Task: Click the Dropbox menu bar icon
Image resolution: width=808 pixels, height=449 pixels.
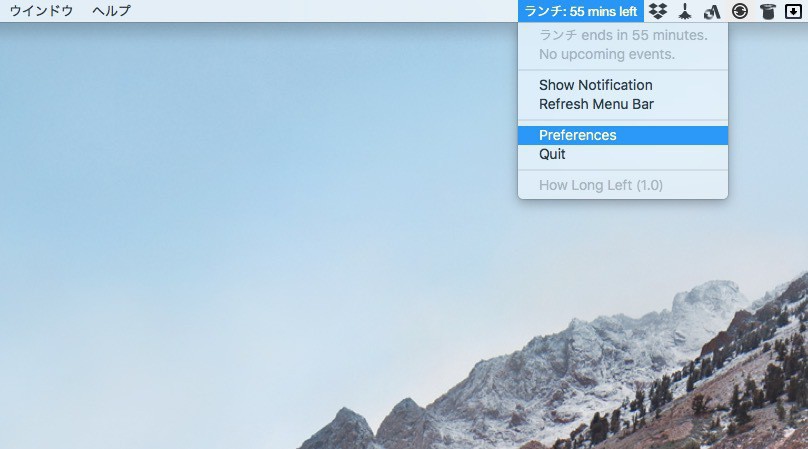Action: [x=658, y=11]
